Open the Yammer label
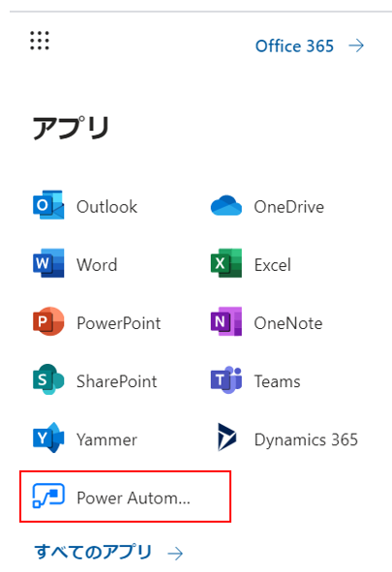This screenshot has height=572, width=392. (x=106, y=439)
